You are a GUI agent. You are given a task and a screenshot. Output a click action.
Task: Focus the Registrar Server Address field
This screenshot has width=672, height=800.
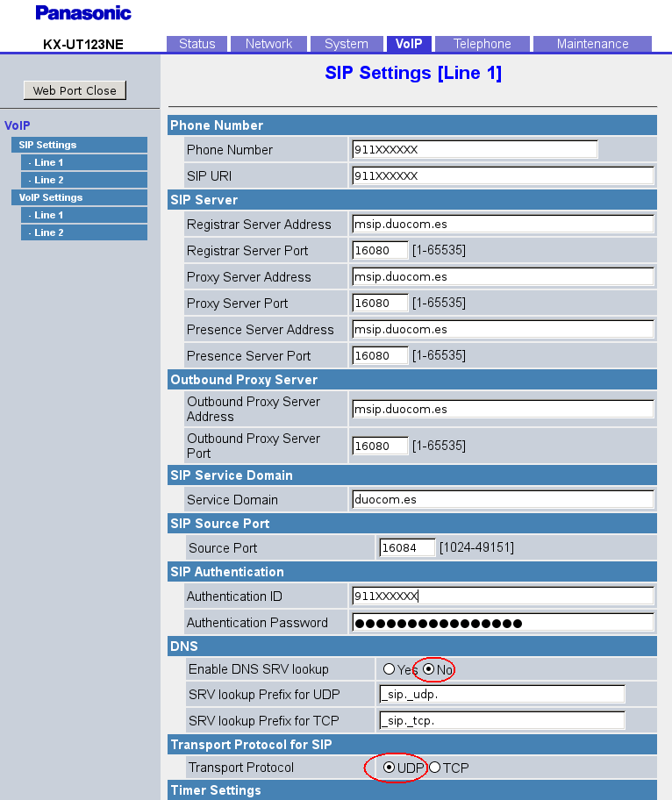502,225
